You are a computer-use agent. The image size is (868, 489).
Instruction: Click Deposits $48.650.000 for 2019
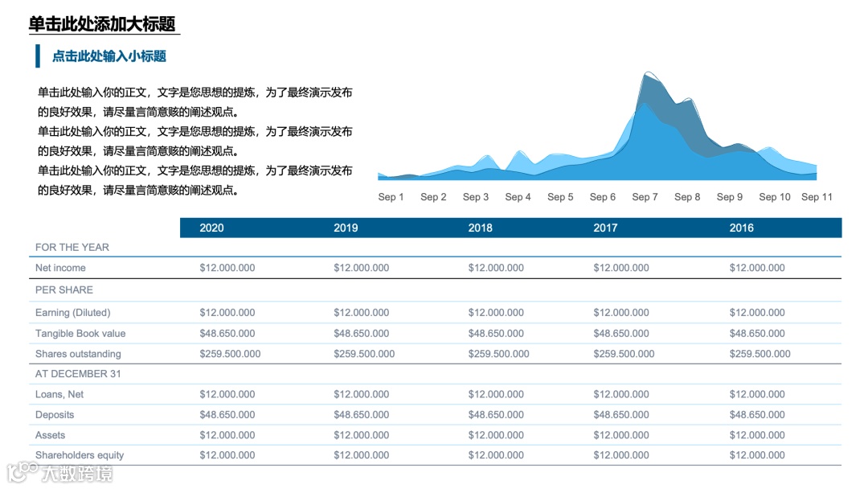click(362, 415)
